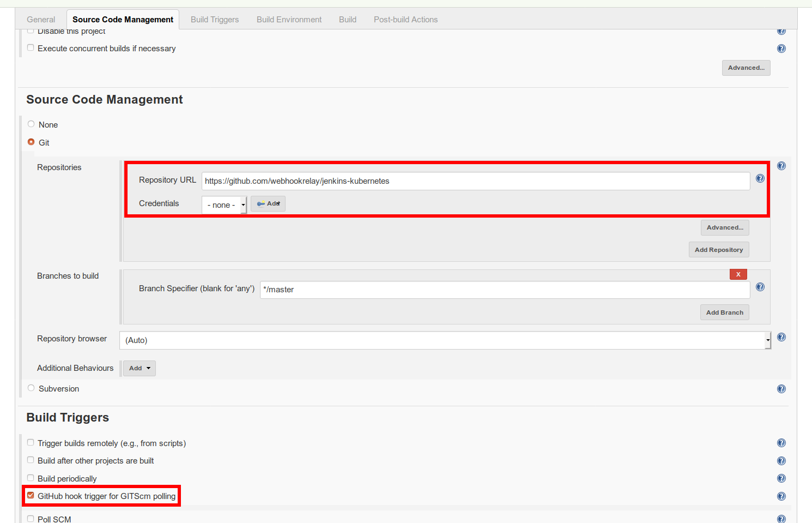Remove the branch with the red X

(738, 274)
